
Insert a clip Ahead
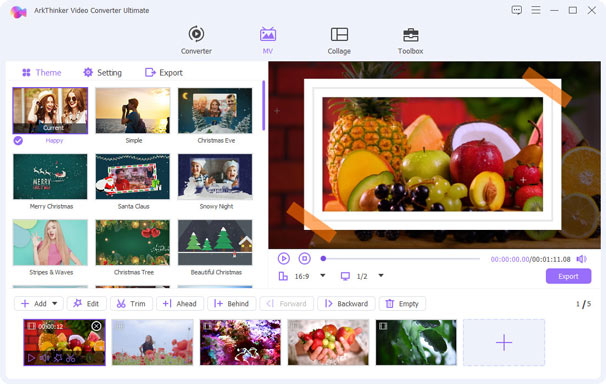pos(180,304)
